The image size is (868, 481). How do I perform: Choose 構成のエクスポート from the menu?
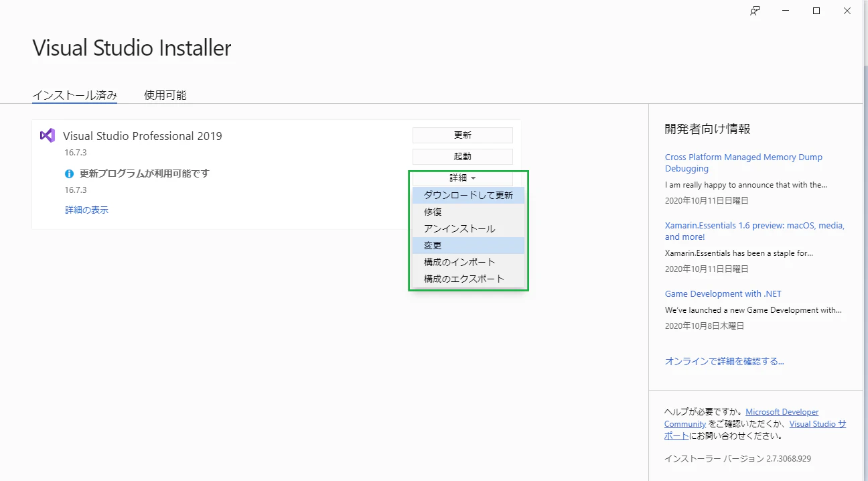click(468, 279)
